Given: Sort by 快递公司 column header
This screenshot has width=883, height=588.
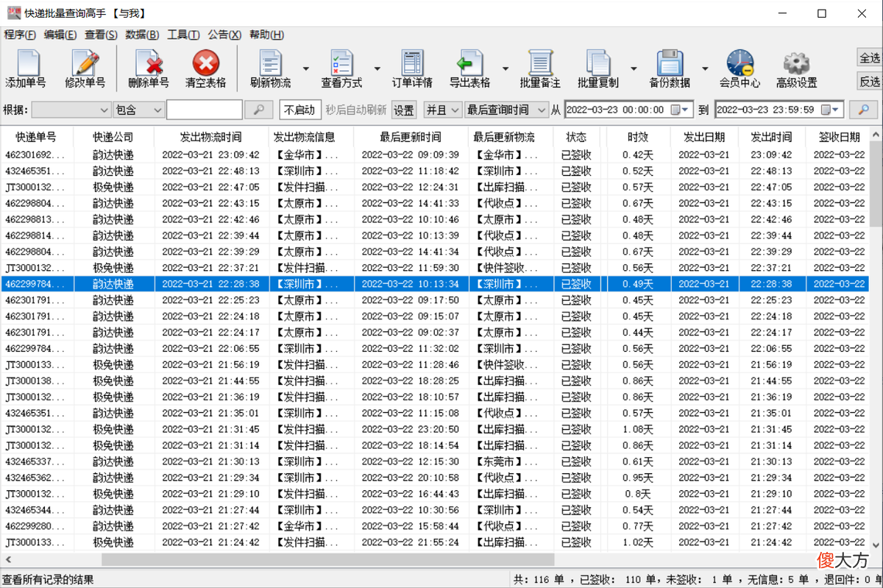Looking at the screenshot, I should (113, 137).
